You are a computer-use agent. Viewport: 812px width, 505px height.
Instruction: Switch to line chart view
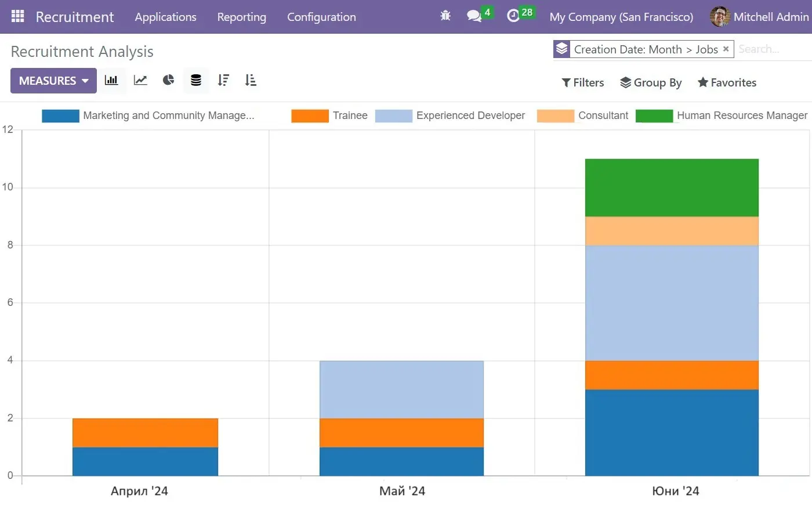tap(140, 80)
